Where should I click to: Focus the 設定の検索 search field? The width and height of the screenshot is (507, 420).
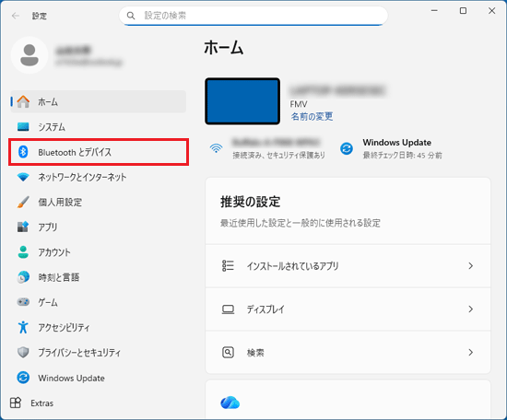click(x=253, y=16)
